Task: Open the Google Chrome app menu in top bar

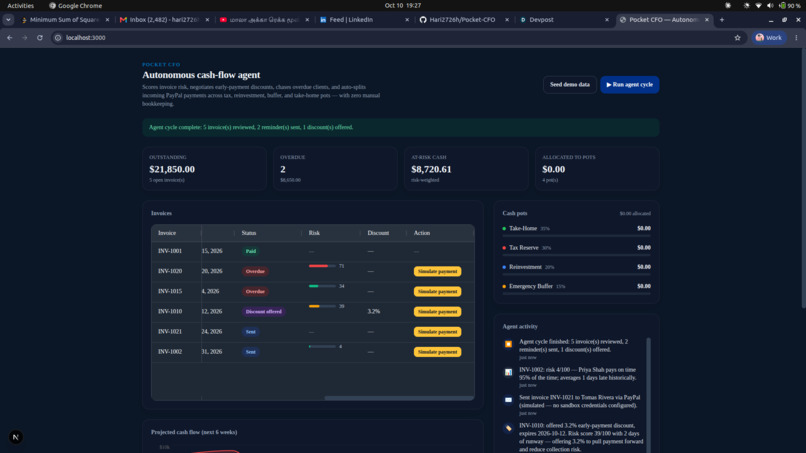Action: click(76, 6)
